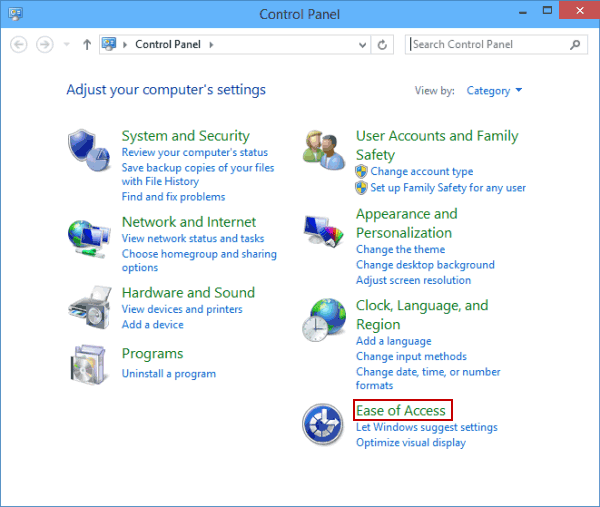
Task: Click the Control Panel breadcrumb in address bar
Action: tap(169, 45)
